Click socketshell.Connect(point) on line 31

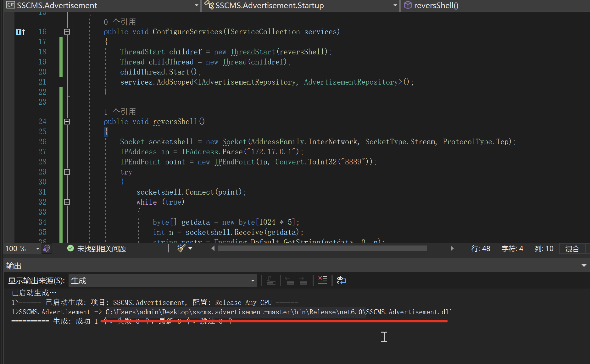pyautogui.click(x=191, y=192)
